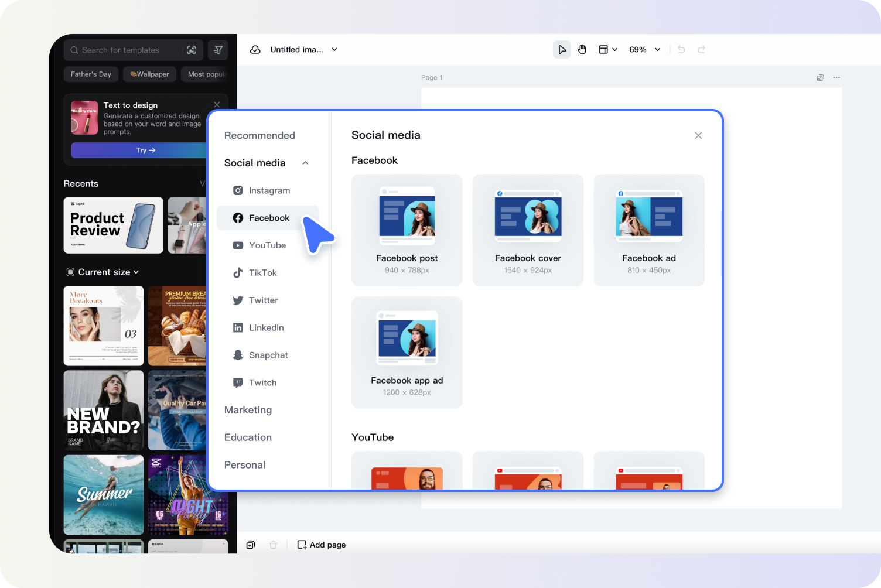This screenshot has height=588, width=881.
Task: Select the pointer selection tool
Action: tap(562, 50)
